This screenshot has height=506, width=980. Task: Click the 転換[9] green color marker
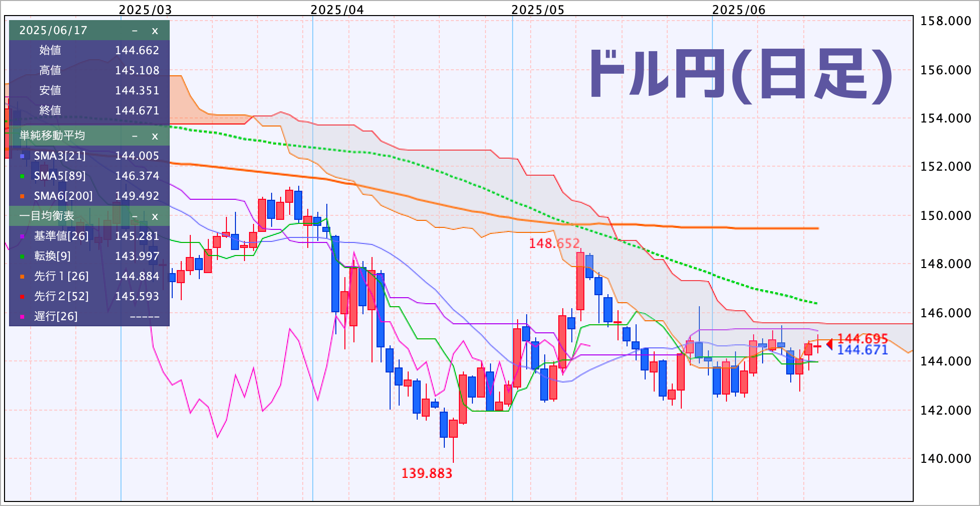pyautogui.click(x=22, y=257)
